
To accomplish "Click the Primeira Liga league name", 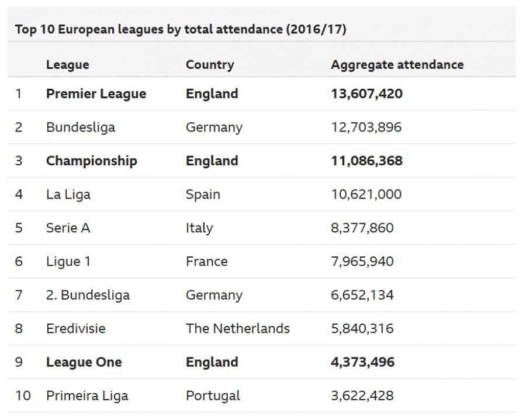I will [x=87, y=395].
